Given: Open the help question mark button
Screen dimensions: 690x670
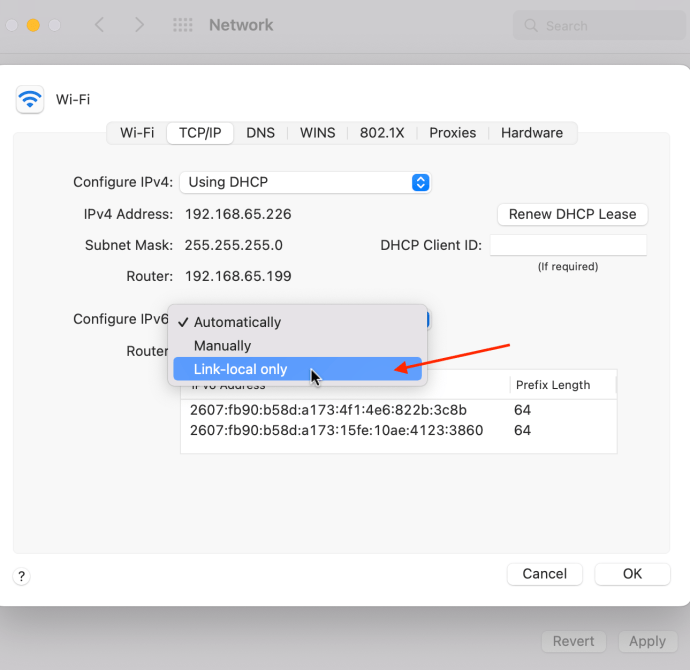Looking at the screenshot, I should click(x=22, y=576).
